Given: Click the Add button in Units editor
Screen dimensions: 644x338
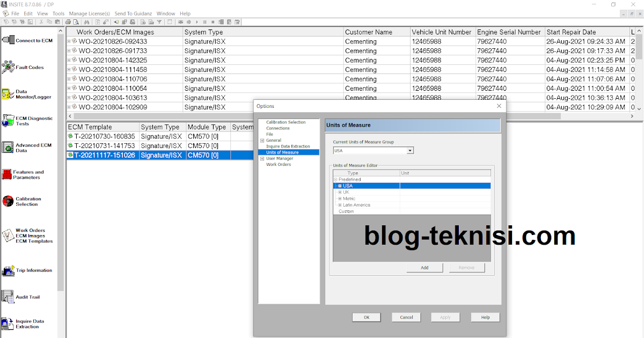Looking at the screenshot, I should pos(425,267).
